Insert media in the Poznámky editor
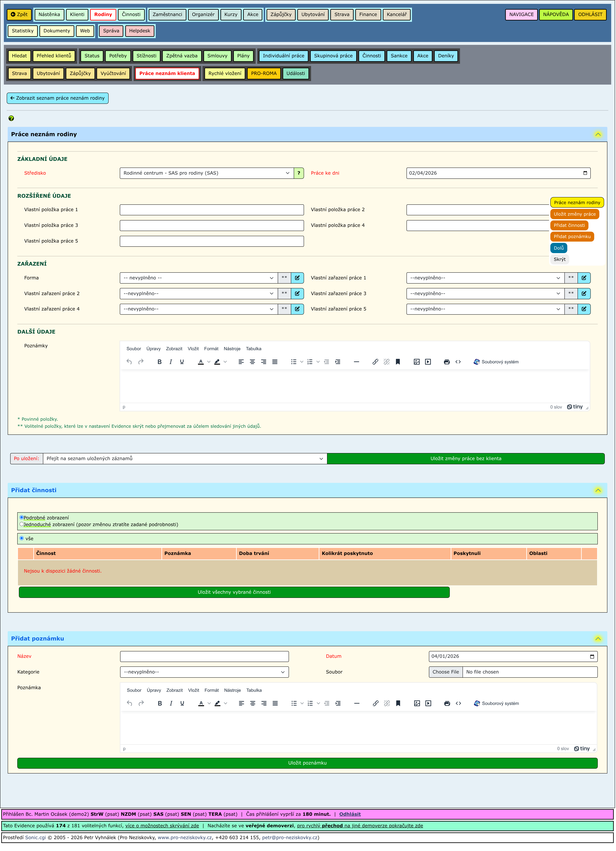 pyautogui.click(x=428, y=362)
